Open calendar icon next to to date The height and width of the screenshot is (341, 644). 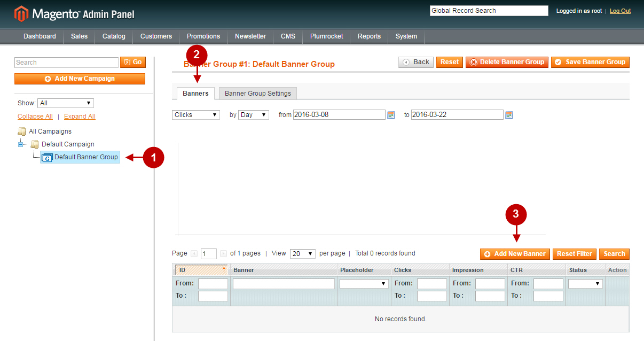click(x=509, y=115)
